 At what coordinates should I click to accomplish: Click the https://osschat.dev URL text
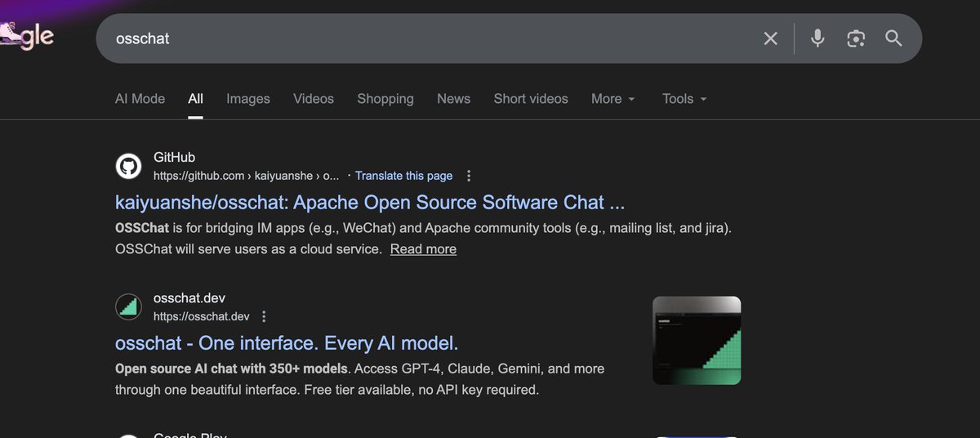(202, 316)
